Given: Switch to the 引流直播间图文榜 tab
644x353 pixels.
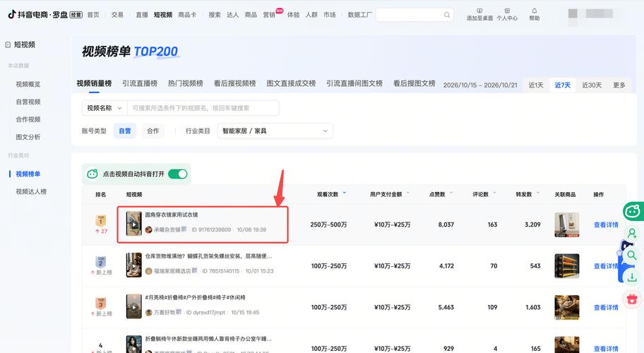Looking at the screenshot, I should [354, 83].
